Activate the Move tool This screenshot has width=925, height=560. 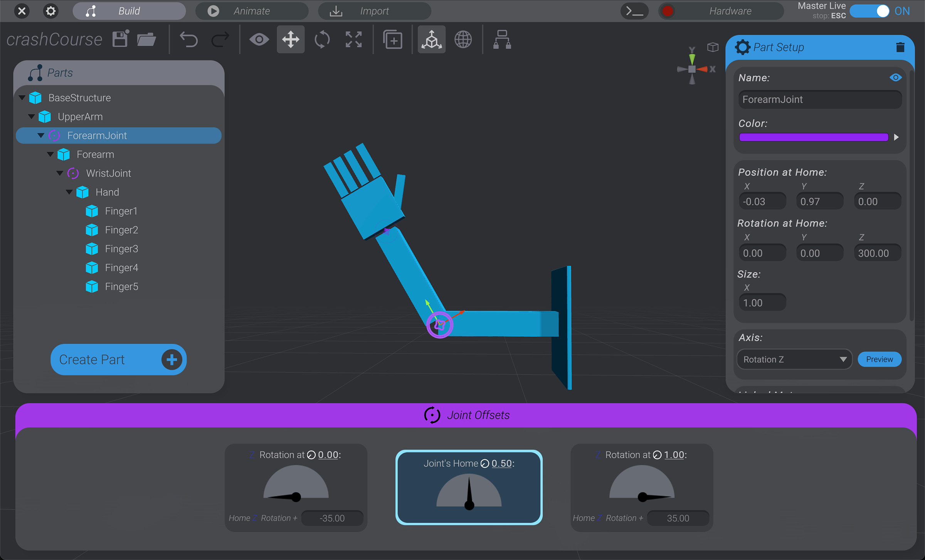coord(290,39)
